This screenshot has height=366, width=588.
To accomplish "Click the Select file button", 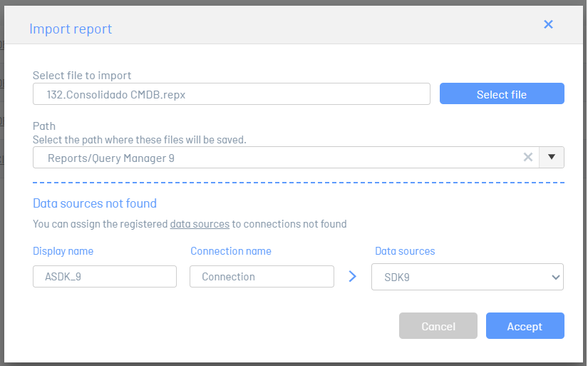I will 502,94.
